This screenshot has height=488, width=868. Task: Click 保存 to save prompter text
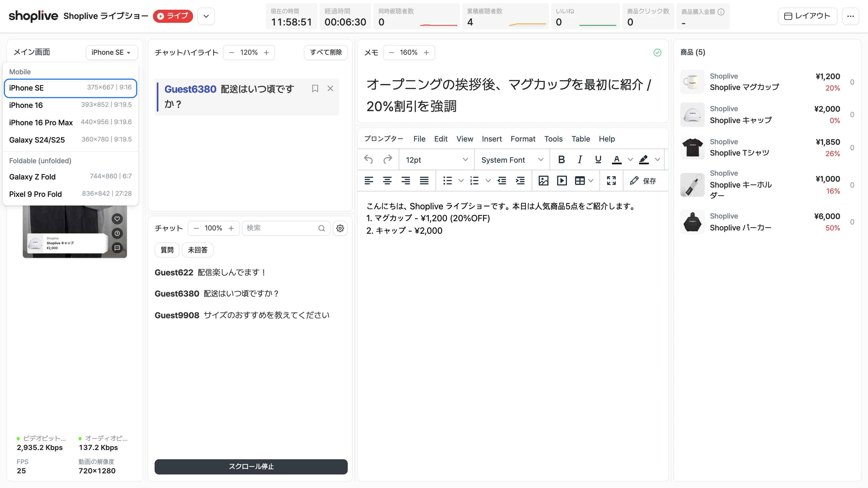click(x=643, y=181)
